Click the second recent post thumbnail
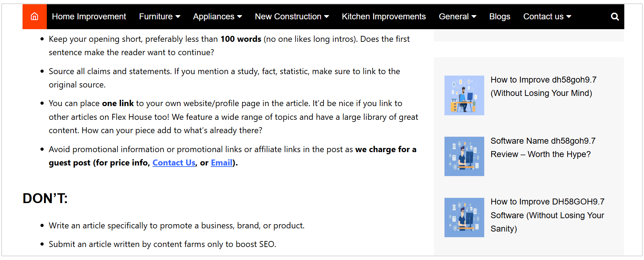Image resolution: width=644 pixels, height=260 pixels. (x=464, y=156)
